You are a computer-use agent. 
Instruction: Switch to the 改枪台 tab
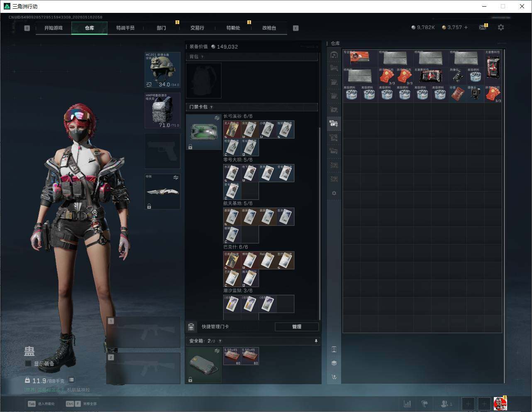point(269,28)
